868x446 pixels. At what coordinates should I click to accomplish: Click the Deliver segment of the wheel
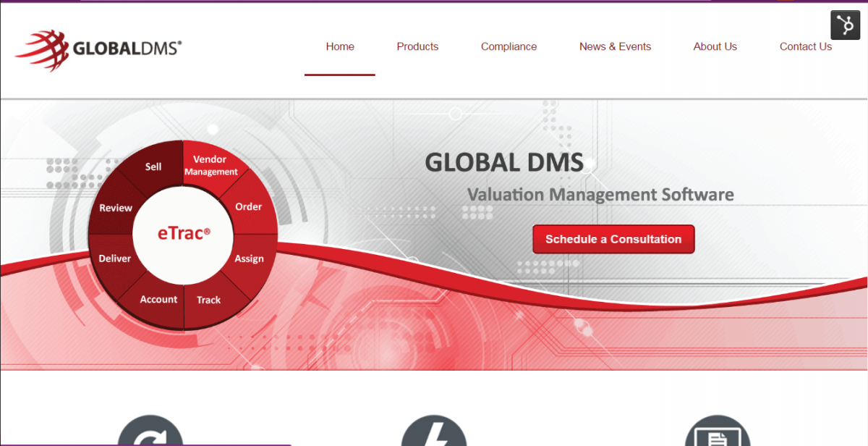point(115,258)
